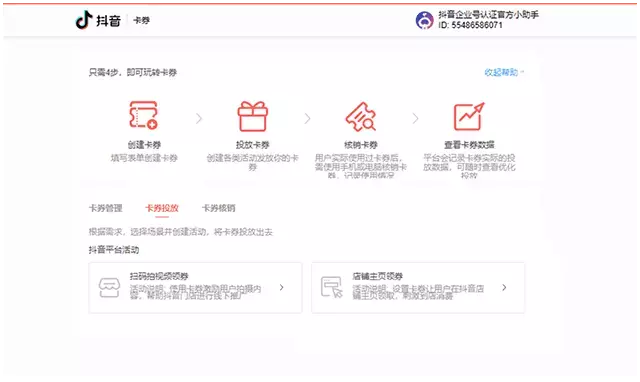Click the account name 抖音企业号认证官方小助手

click(489, 15)
